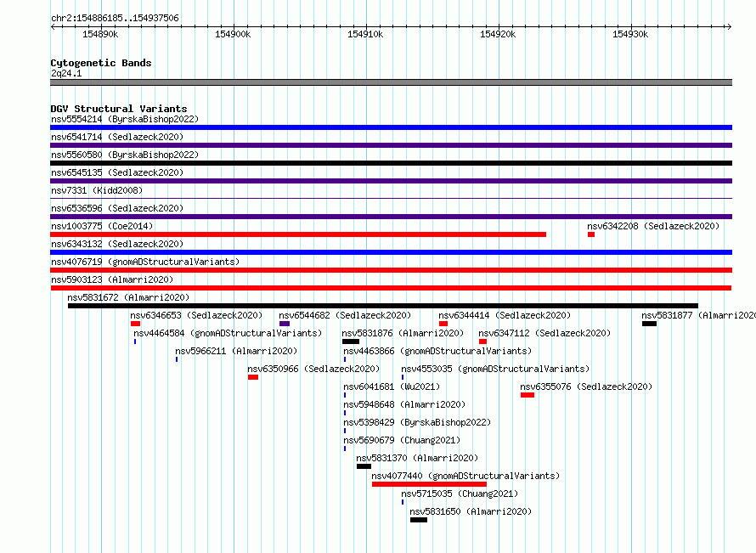Click the red nsv6347112 feature block
Screen dimensions: 756x553
click(482, 341)
